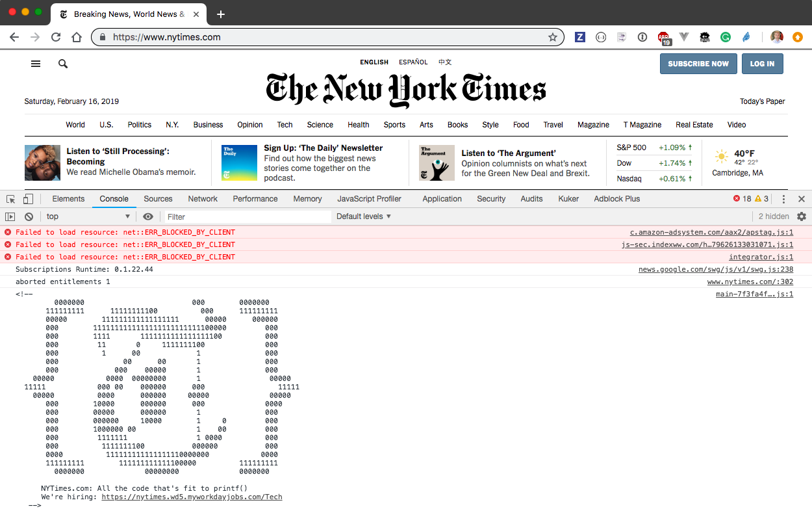Activate the DevTools inspect element picker
The image size is (812, 509).
(11, 199)
